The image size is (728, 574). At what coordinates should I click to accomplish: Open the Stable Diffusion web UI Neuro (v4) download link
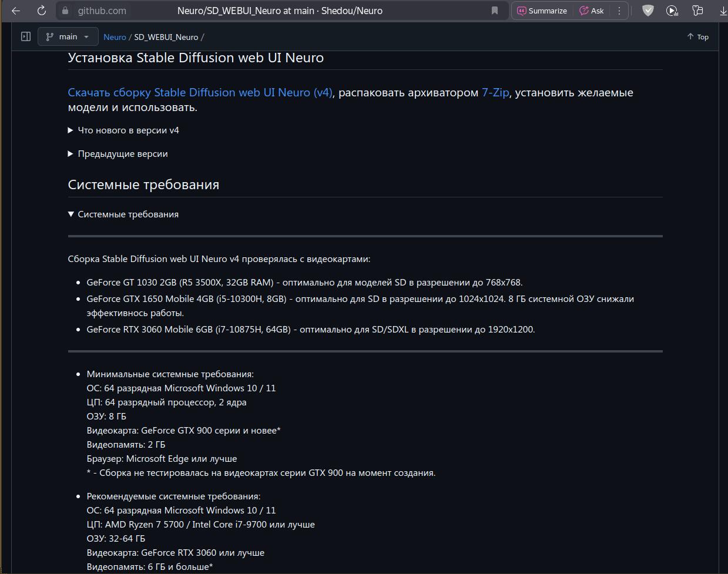coord(200,92)
